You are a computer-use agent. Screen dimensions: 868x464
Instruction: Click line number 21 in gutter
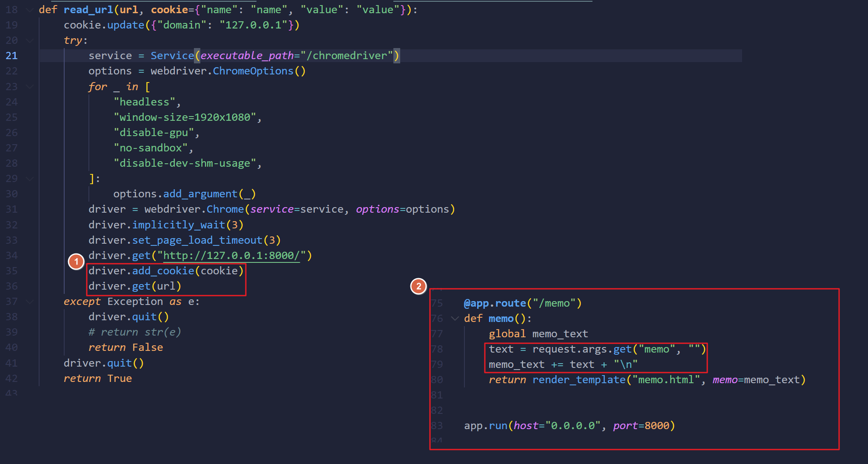(11, 56)
